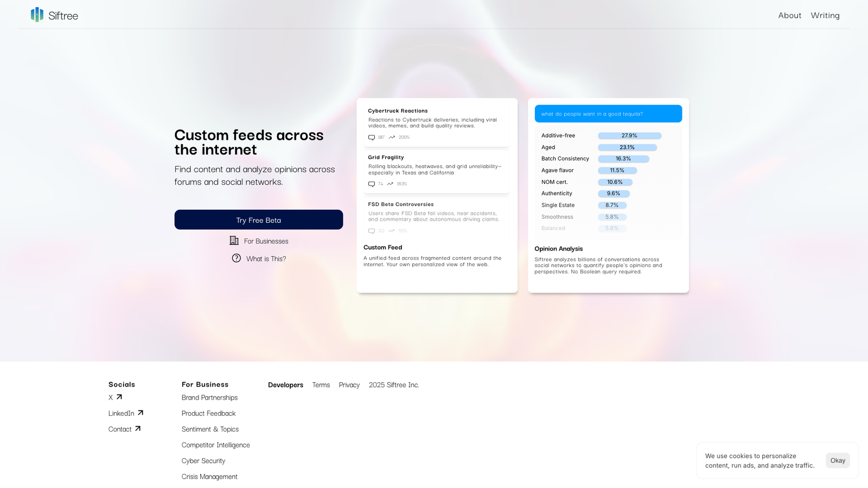Open the Brand Partnerships link
Image resolution: width=868 pixels, height=488 pixels.
pyautogui.click(x=209, y=397)
